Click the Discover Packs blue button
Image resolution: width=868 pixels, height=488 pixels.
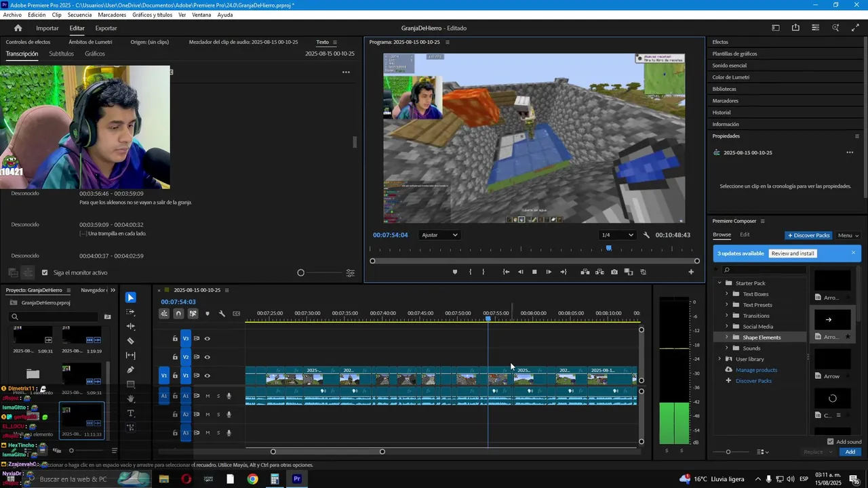pyautogui.click(x=808, y=235)
